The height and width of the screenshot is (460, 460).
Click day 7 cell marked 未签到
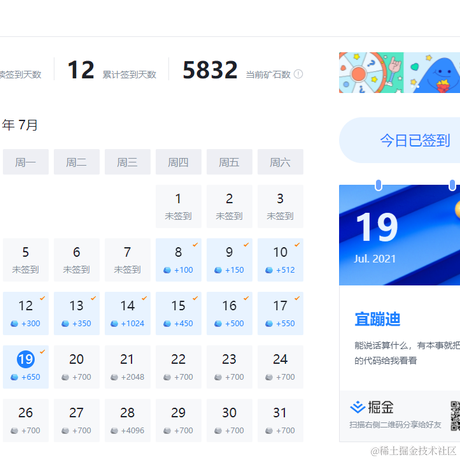pyautogui.click(x=128, y=260)
